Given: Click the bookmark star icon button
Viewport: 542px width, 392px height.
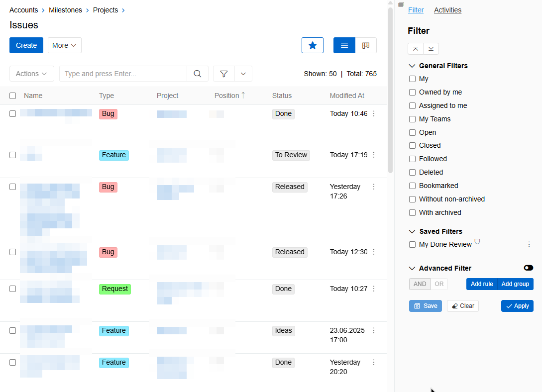Looking at the screenshot, I should 313,45.
